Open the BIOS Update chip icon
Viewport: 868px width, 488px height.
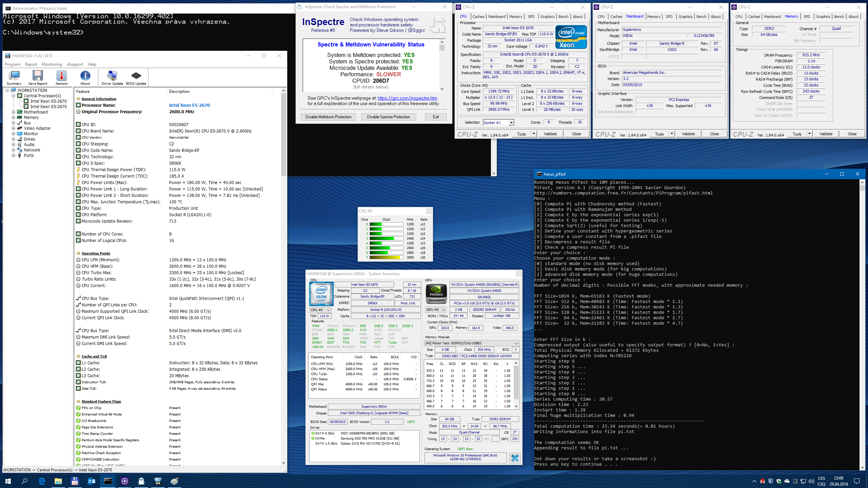(136, 78)
